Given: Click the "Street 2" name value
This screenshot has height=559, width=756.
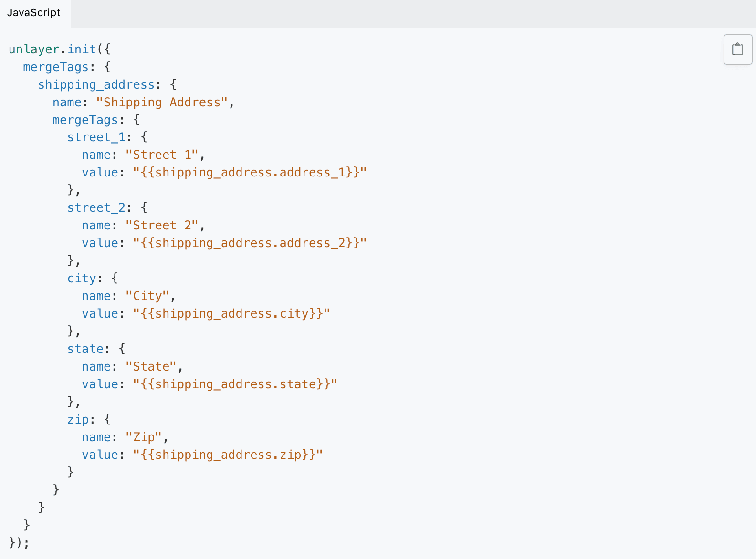Looking at the screenshot, I should coord(162,225).
